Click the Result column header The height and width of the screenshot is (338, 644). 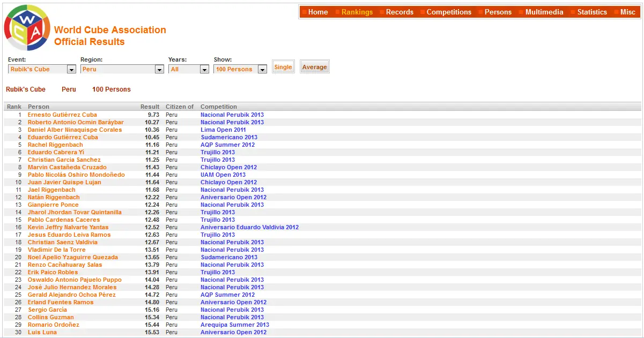click(150, 107)
